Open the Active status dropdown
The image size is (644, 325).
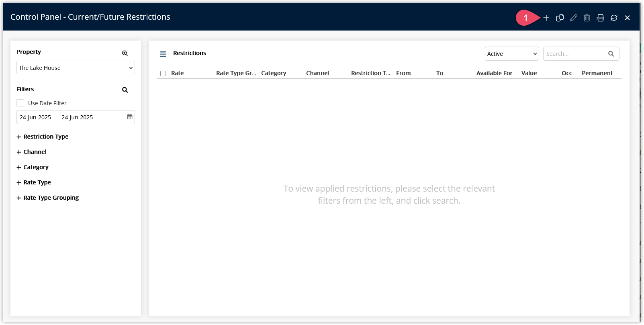512,54
